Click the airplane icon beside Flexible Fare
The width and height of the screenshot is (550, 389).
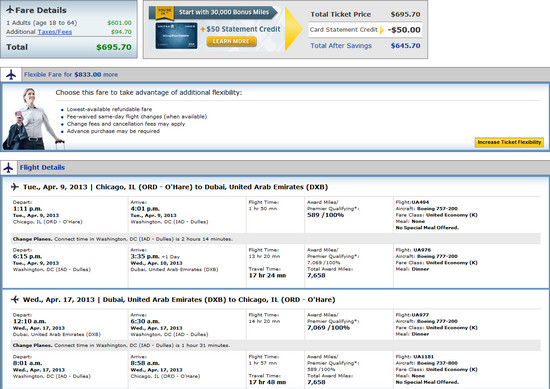tap(11, 75)
